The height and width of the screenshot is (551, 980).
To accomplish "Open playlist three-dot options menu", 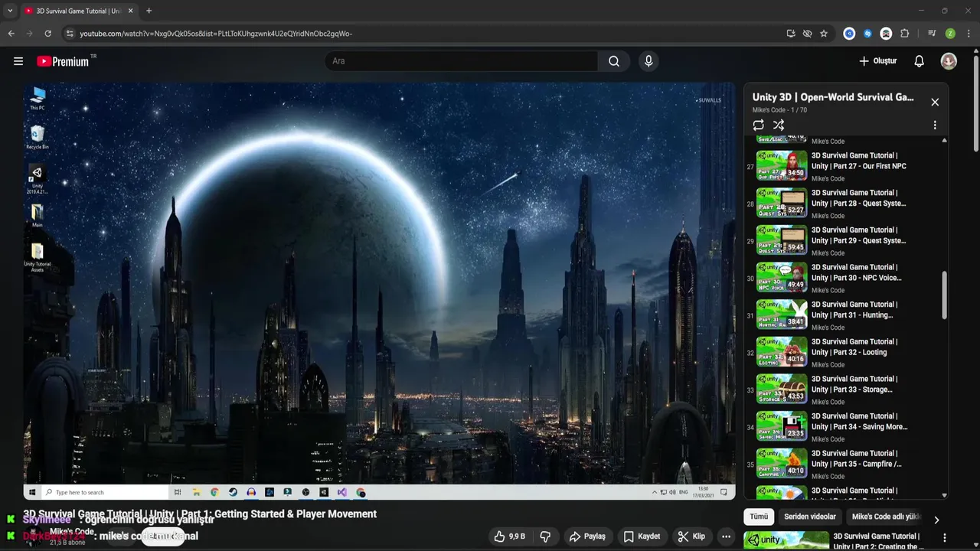I will coord(935,125).
